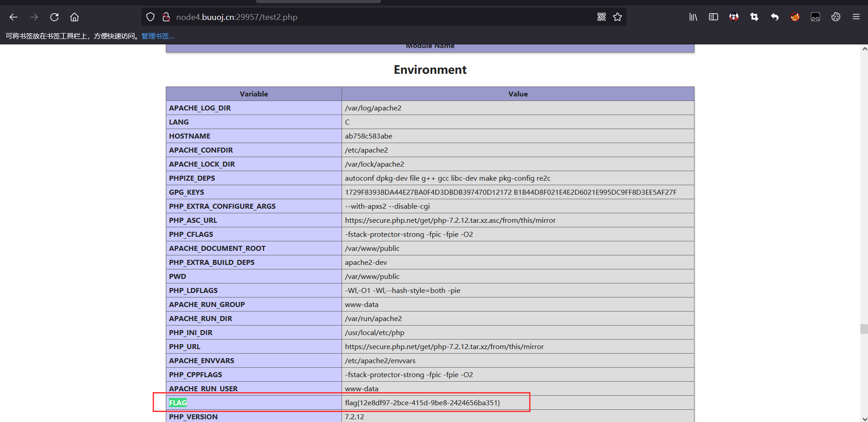Click the undo arrow extension icon
Image resolution: width=868 pixels, height=422 pixels.
point(775,17)
